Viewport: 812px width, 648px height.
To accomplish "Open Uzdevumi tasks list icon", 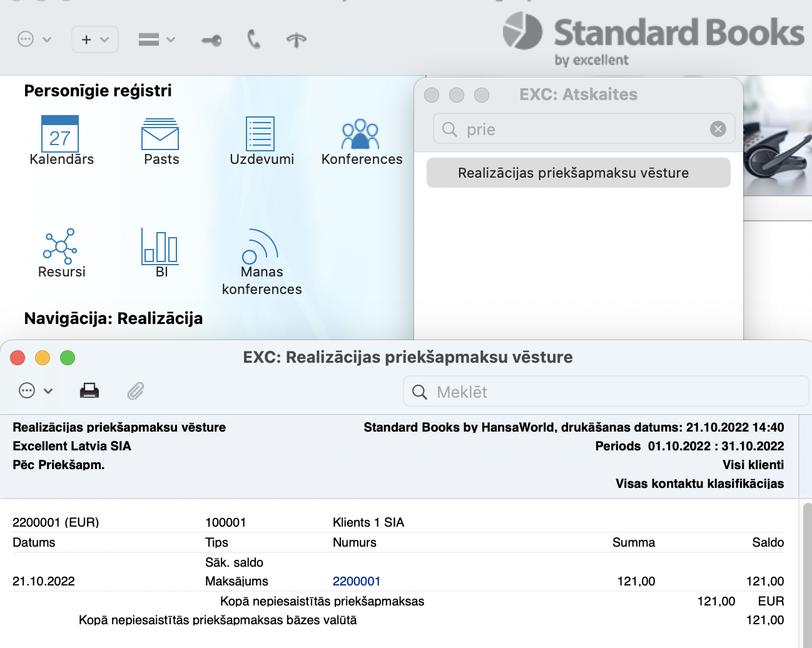I will click(260, 134).
